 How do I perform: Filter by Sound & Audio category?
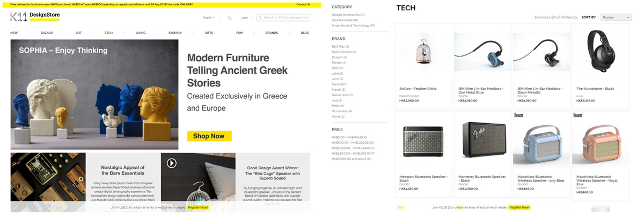(345, 20)
